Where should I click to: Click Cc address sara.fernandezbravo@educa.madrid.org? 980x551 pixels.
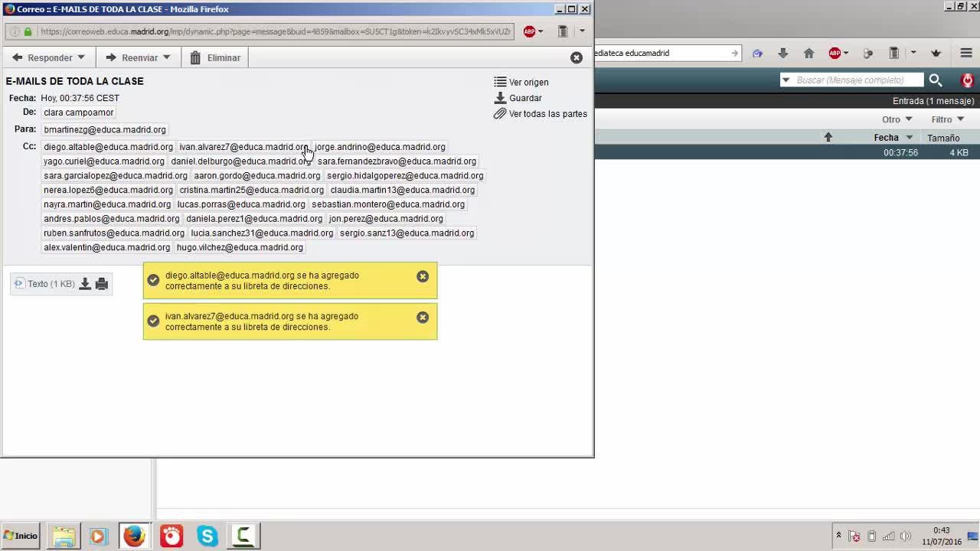click(397, 161)
